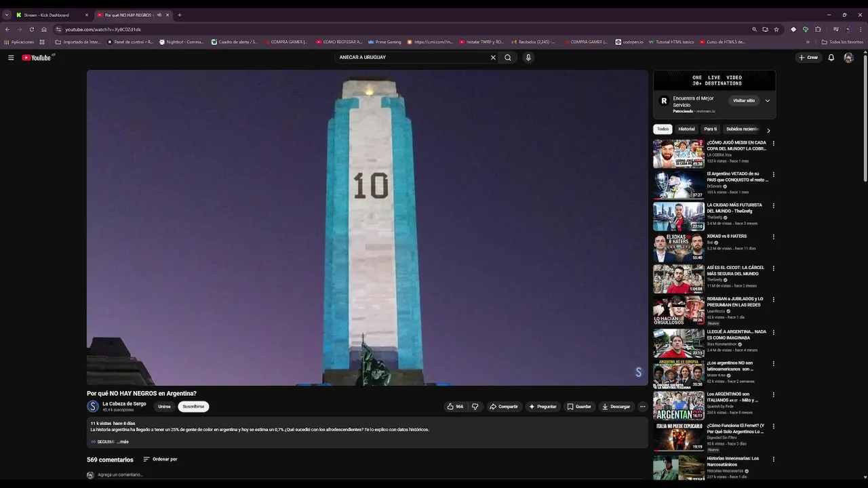Screen dimensions: 868x488
Task: Show hidden bookmarks overflow chevron
Action: (x=808, y=42)
